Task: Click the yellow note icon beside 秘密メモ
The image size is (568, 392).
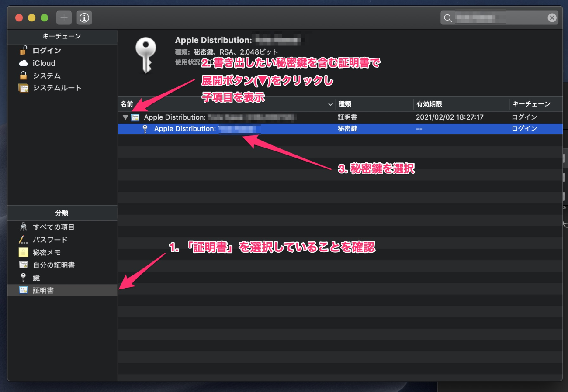Action: (24, 252)
